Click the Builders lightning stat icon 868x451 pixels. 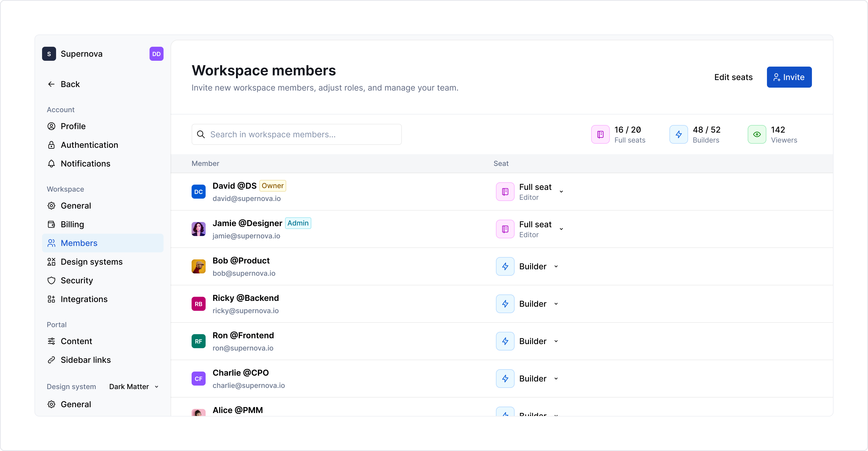click(678, 134)
